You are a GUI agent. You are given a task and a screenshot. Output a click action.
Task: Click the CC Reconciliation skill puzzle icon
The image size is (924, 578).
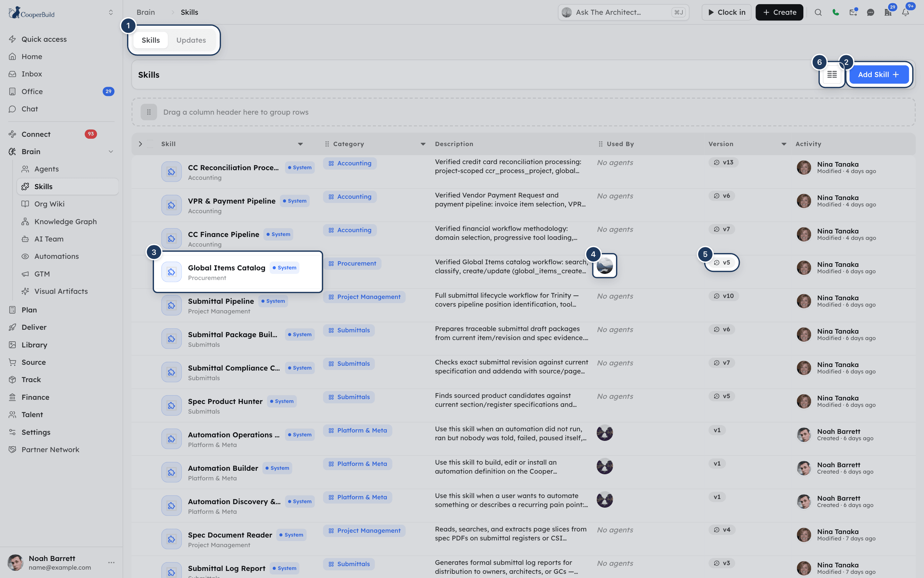click(x=171, y=172)
